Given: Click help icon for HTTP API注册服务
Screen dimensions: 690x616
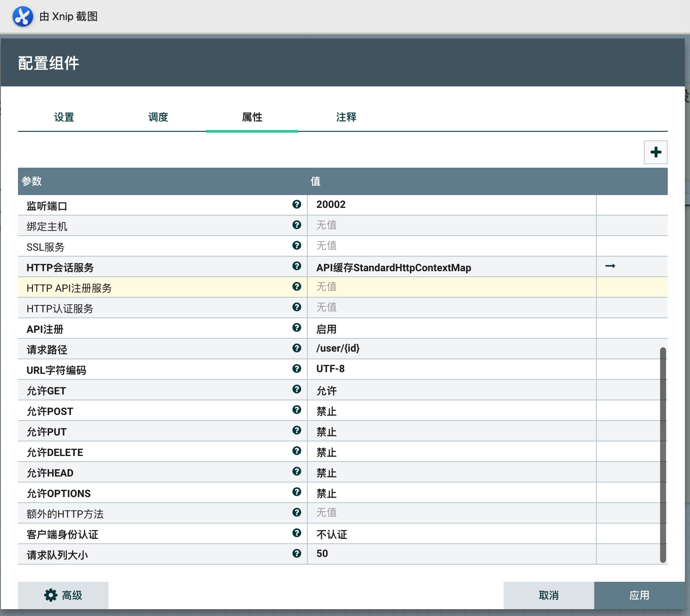Looking at the screenshot, I should point(297,287).
